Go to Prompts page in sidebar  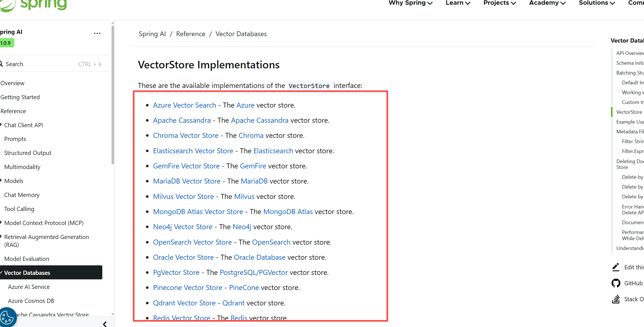[15, 139]
